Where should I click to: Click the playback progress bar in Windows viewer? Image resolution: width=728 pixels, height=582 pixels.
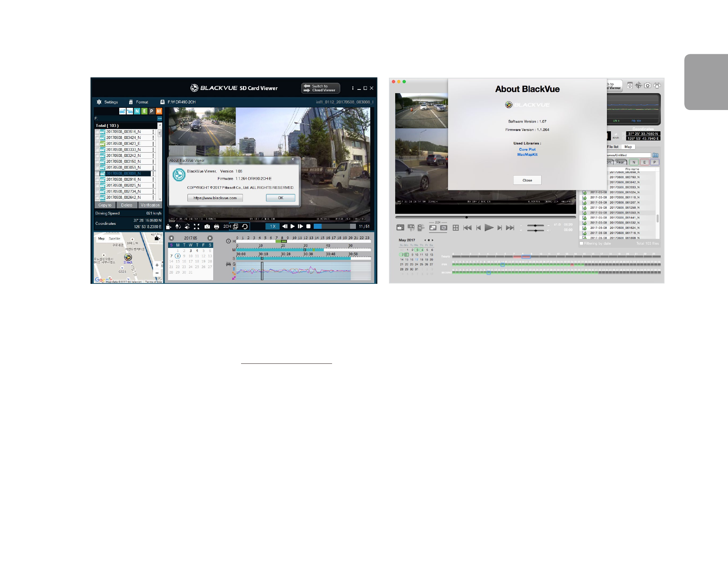point(335,226)
